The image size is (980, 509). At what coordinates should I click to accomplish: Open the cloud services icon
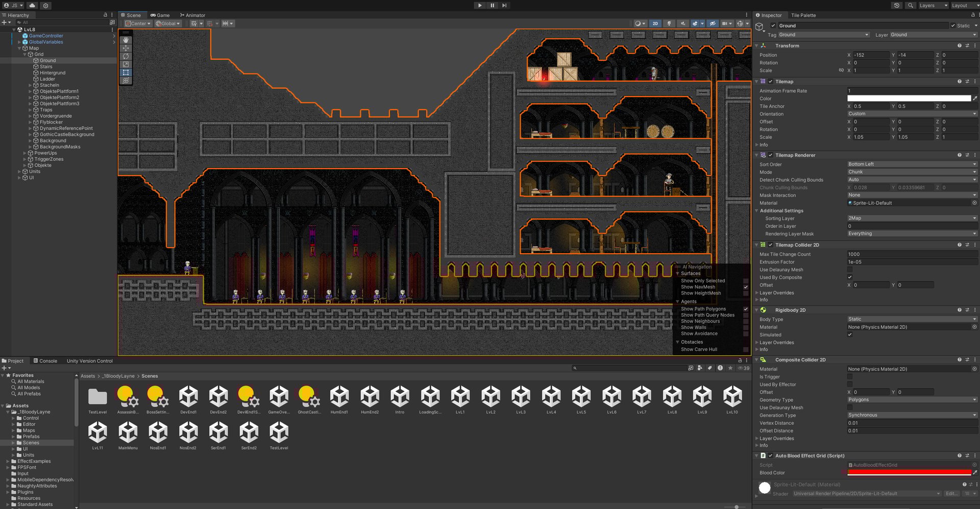click(32, 6)
